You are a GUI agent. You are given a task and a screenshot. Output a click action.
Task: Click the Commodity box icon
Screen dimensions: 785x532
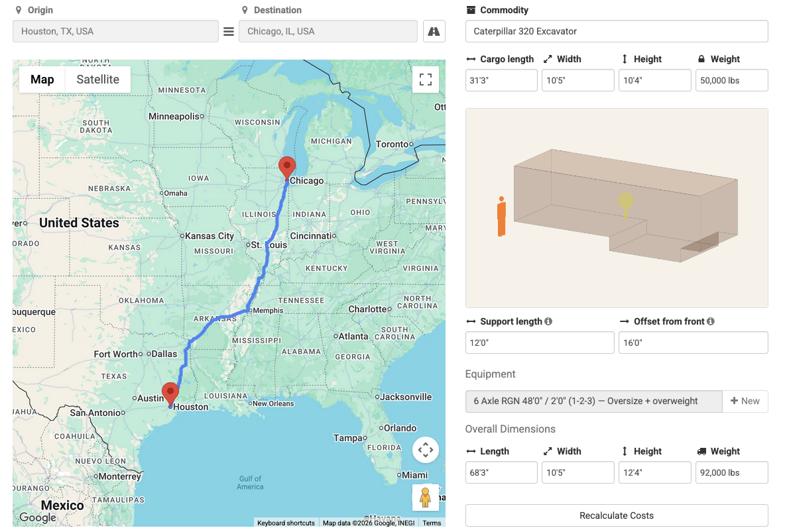(x=471, y=10)
